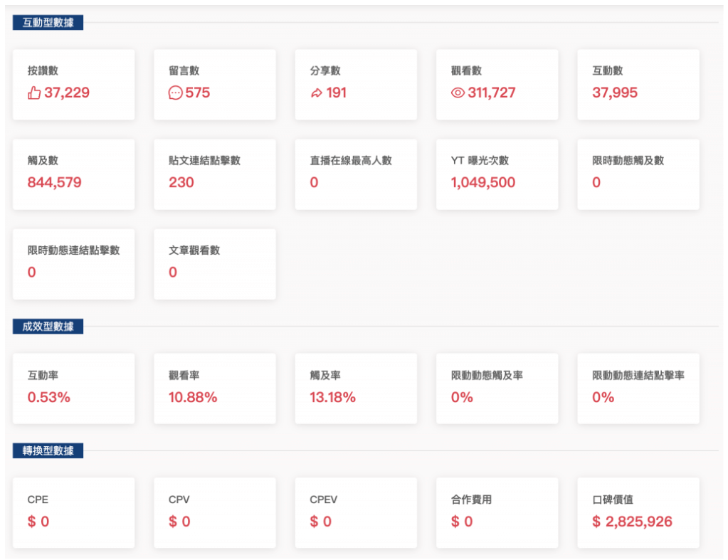Screen dimensions: 728x560
Task: Click the $ 0 under CPEV
Action: [x=320, y=522]
